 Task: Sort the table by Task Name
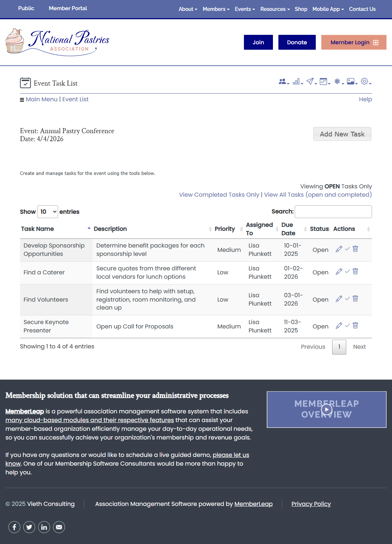[56, 229]
